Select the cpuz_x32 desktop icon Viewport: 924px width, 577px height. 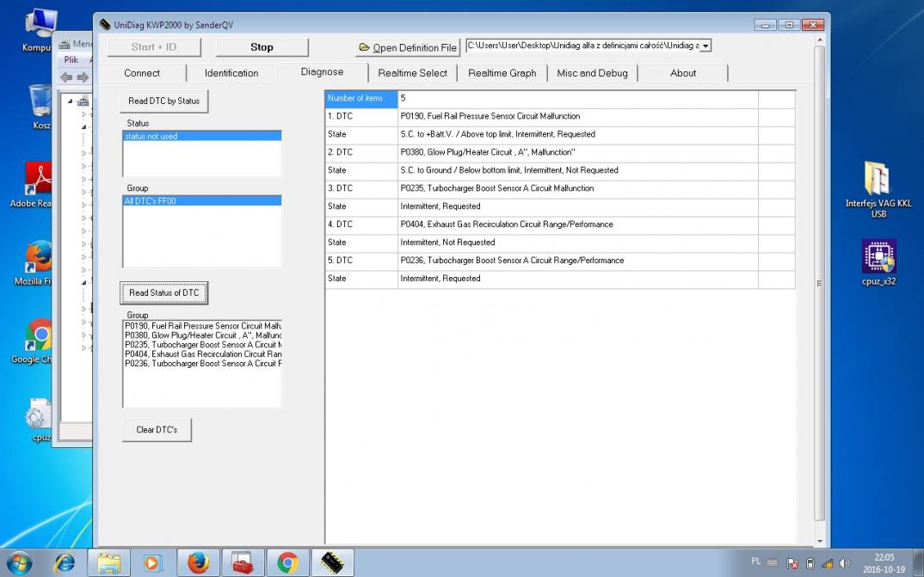click(x=878, y=262)
